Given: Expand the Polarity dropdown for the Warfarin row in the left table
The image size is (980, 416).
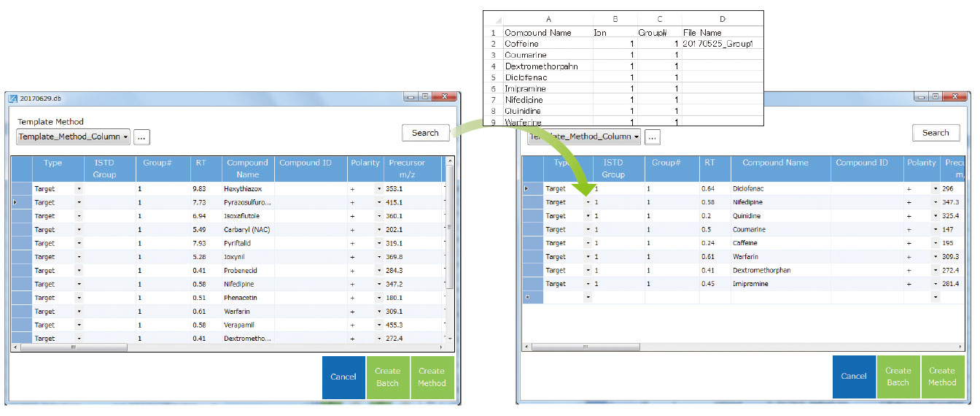Looking at the screenshot, I should 379,312.
